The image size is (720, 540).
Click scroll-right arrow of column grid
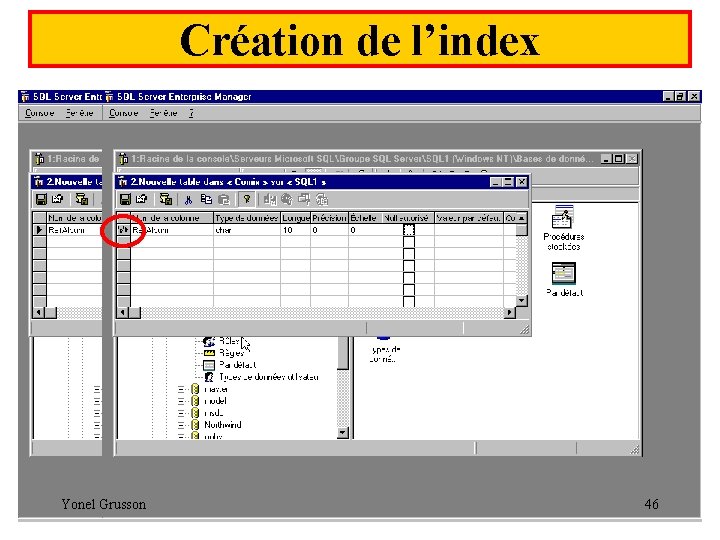(x=510, y=313)
